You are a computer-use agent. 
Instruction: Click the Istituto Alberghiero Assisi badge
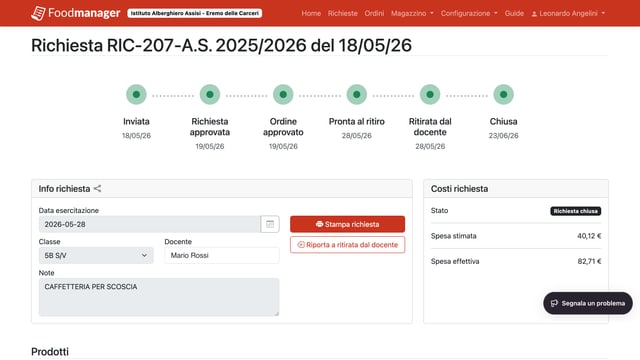(x=195, y=13)
